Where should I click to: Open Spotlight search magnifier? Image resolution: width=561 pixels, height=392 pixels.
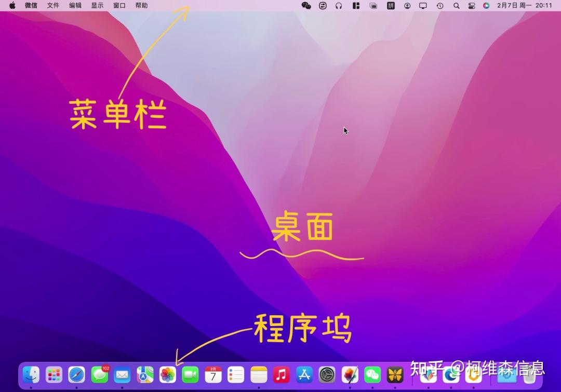(x=456, y=6)
